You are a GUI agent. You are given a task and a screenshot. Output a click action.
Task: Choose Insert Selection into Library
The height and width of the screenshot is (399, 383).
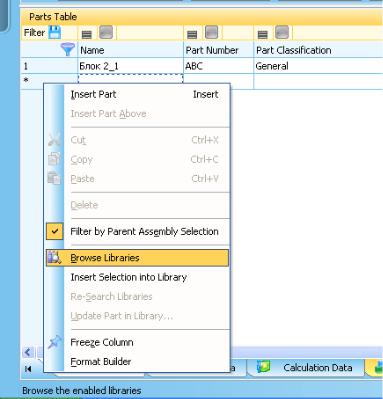coord(137,277)
